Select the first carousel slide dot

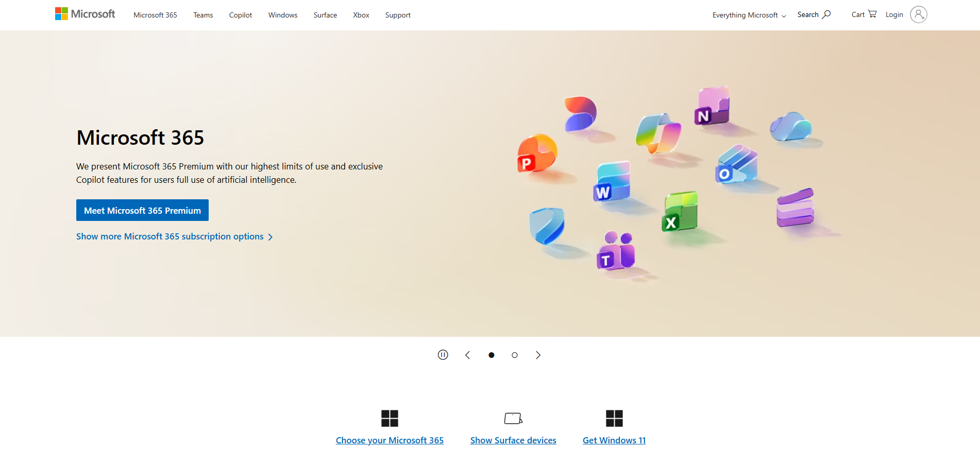[x=491, y=355]
